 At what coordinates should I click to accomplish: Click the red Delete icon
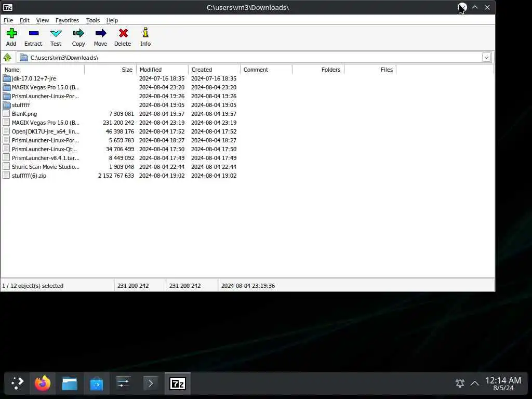tap(123, 33)
